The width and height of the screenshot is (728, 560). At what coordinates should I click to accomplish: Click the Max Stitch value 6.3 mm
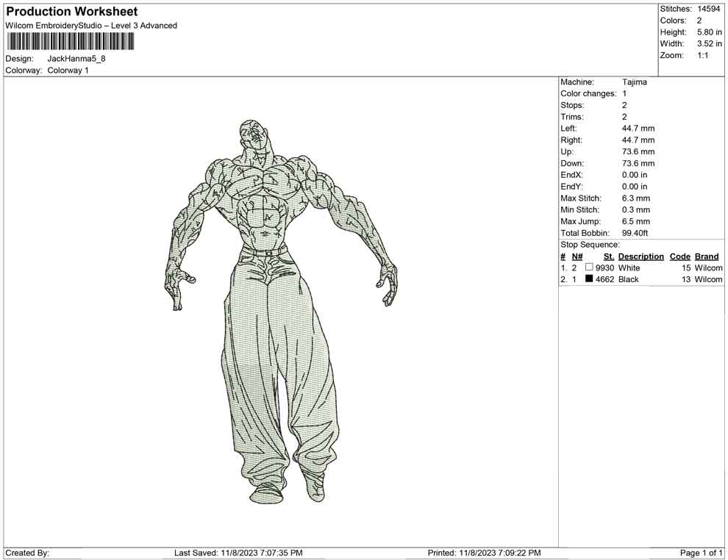[x=636, y=198]
